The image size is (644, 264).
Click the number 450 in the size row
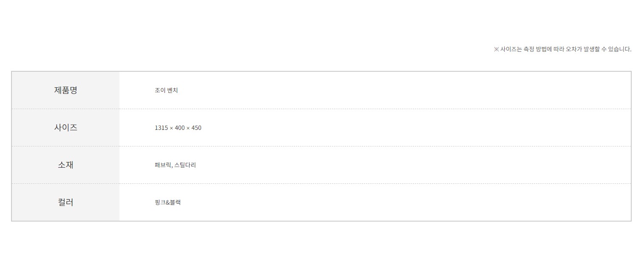(x=196, y=128)
